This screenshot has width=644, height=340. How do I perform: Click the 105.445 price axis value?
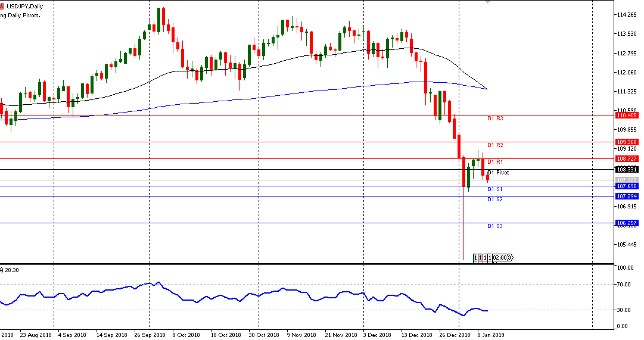(627, 245)
